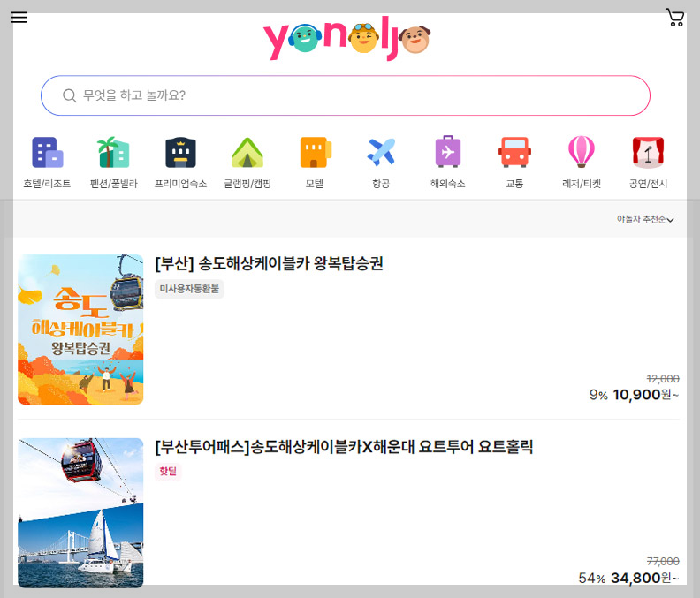Select the 펜션/풀빌라 category icon

114,152
